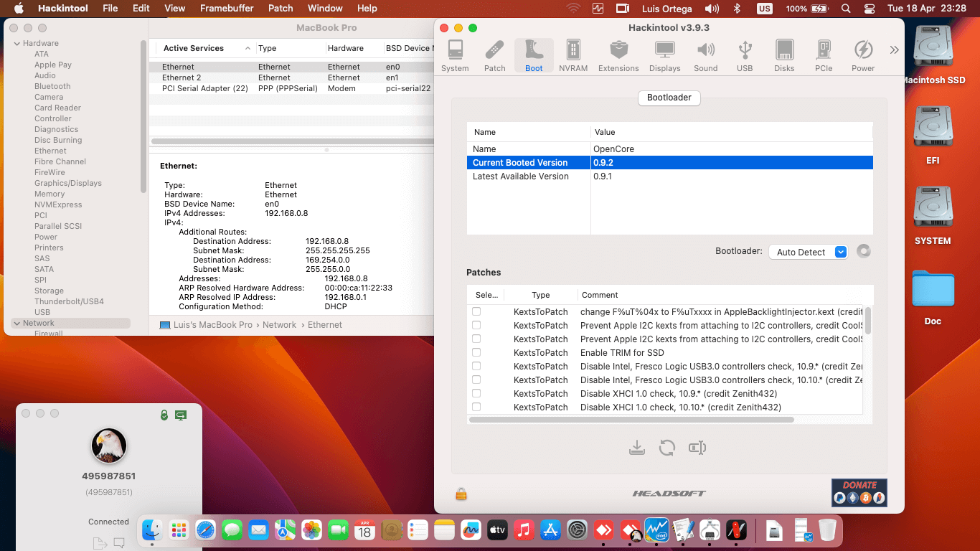Screen dimensions: 980x551
Task: Click the Comment column header
Action: (600, 295)
